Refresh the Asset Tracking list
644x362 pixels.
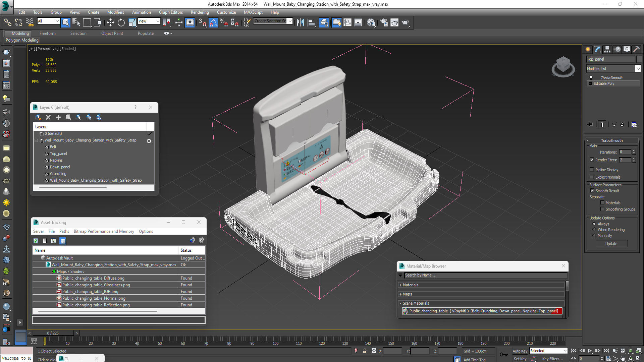[x=36, y=241]
